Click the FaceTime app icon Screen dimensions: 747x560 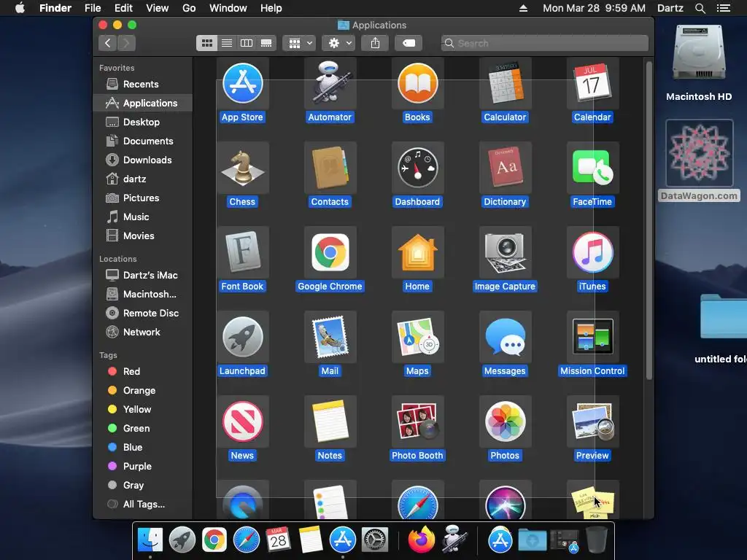coord(592,168)
